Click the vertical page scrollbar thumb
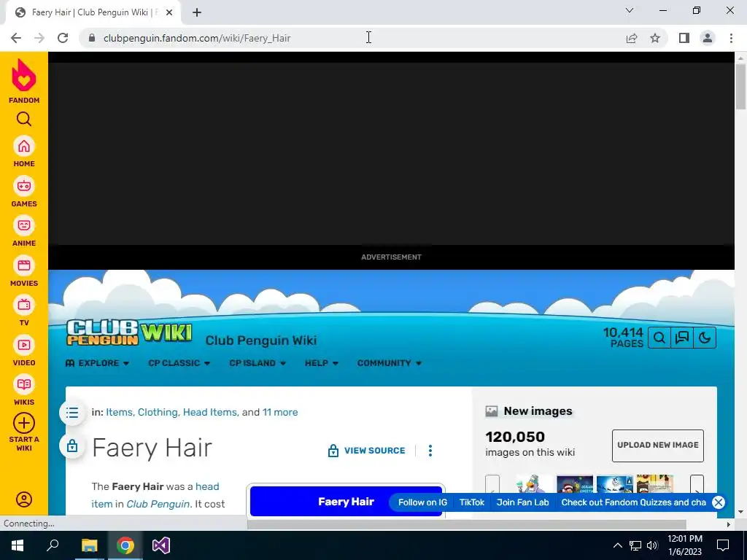Viewport: 747px width, 560px height. pos(740,86)
